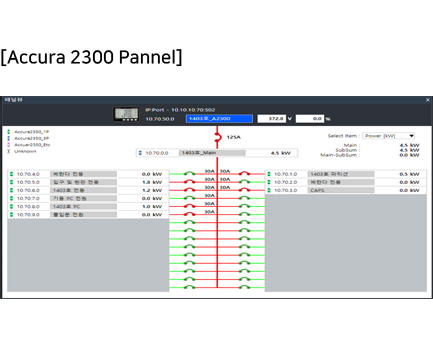Click the red breaker symbol feeding 10.70.8.0
The image size is (433, 361).
[x=190, y=206]
